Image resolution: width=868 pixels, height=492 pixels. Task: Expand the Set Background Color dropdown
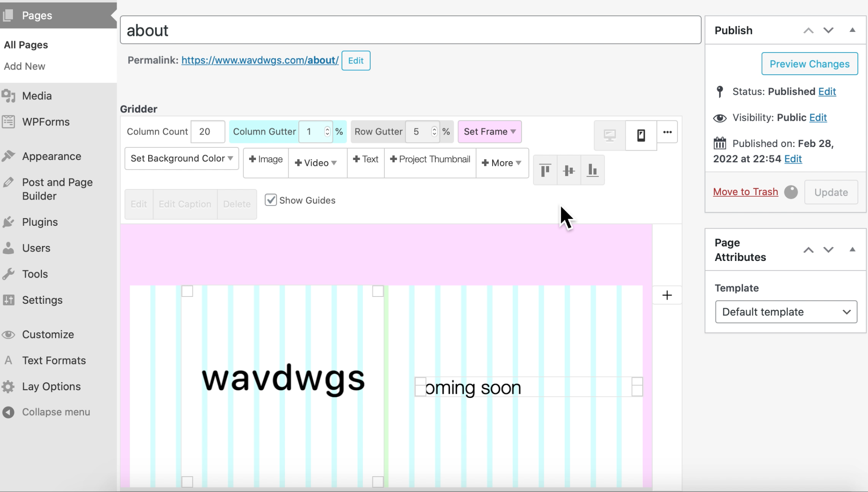(182, 158)
